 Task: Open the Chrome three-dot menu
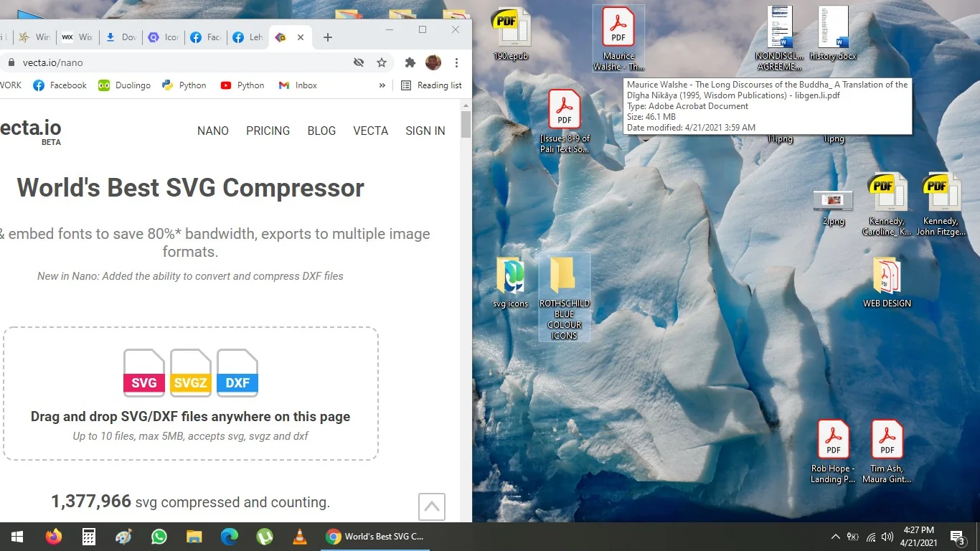[x=456, y=62]
